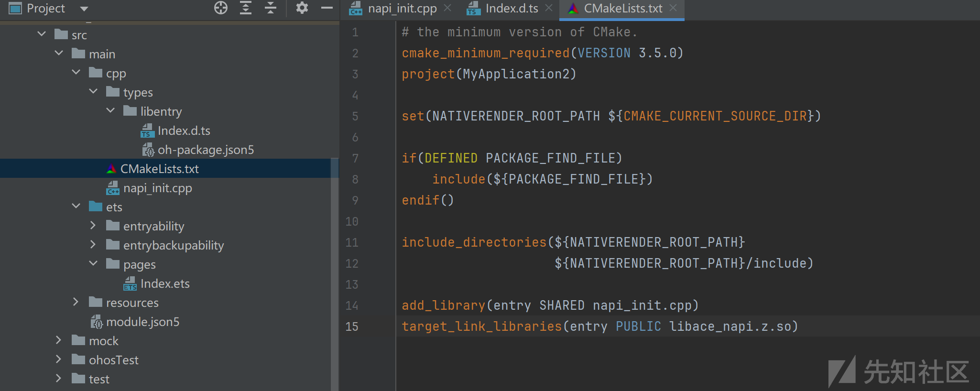Image resolution: width=980 pixels, height=391 pixels.
Task: Select the cpp folder icon
Action: (x=96, y=72)
